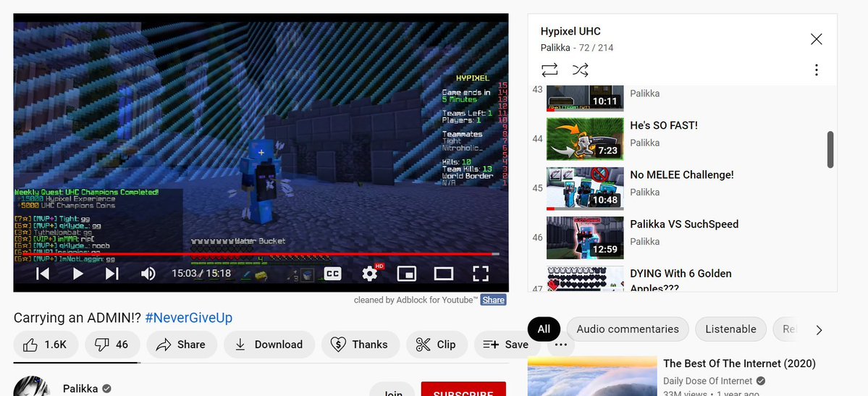Viewport: 868px width, 396px height.
Task: Toggle theater mode view
Action: (x=443, y=274)
